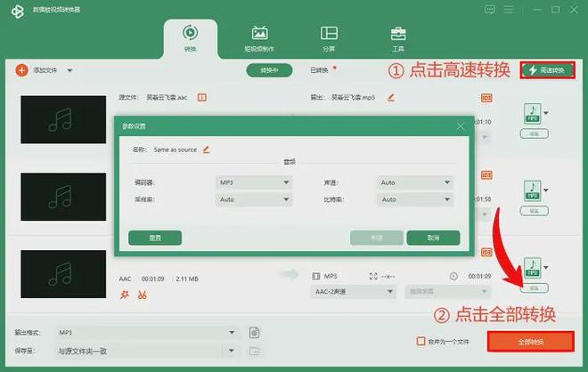Click the reset button in parameter dialog
Image resolution: width=588 pixels, height=372 pixels.
tap(155, 238)
